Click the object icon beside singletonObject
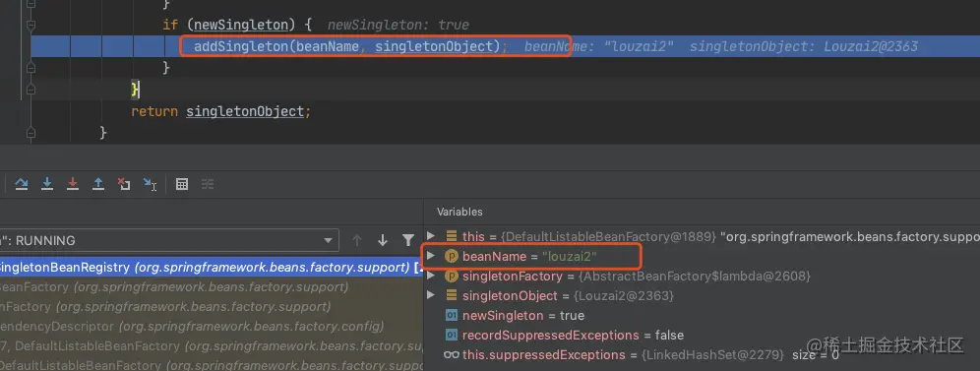Image resolution: width=980 pixels, height=371 pixels. (x=452, y=295)
